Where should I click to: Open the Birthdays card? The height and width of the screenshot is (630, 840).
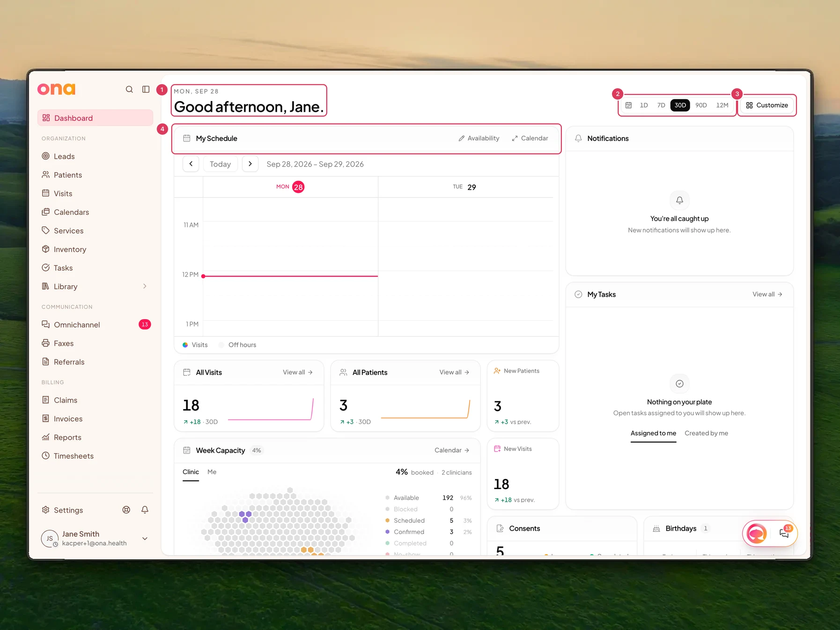[718, 536]
